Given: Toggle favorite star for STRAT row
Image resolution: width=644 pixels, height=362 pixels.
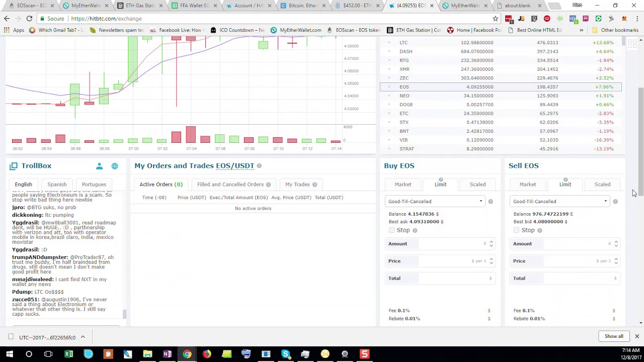Looking at the screenshot, I should tap(389, 149).
